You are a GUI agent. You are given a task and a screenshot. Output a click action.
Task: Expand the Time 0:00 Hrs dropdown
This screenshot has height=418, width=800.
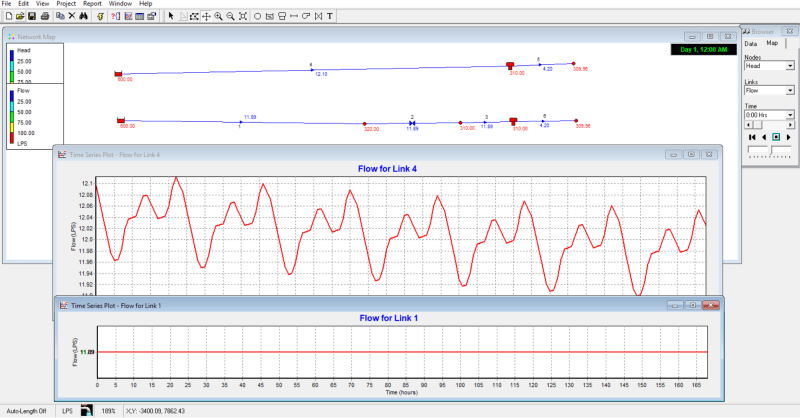coord(790,115)
